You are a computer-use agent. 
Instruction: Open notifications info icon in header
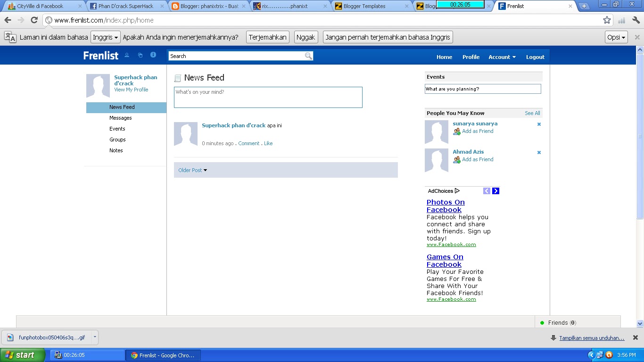coord(153,55)
